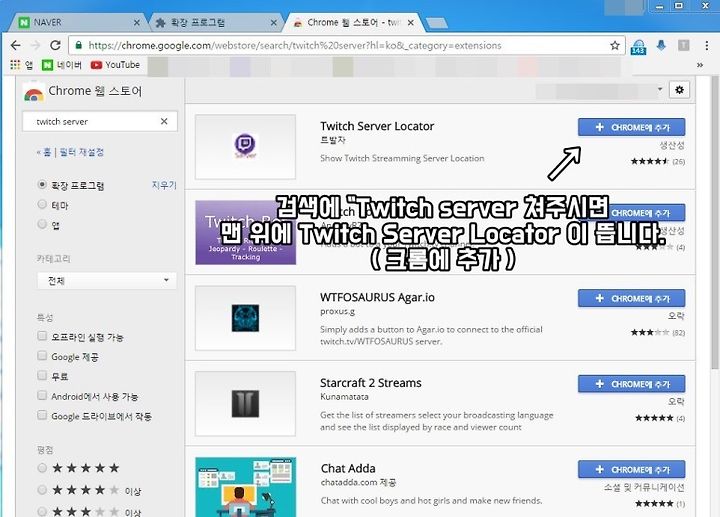Screen dimensions: 720x517
Task: Select the 테마 radio filter
Action: [x=42, y=204]
